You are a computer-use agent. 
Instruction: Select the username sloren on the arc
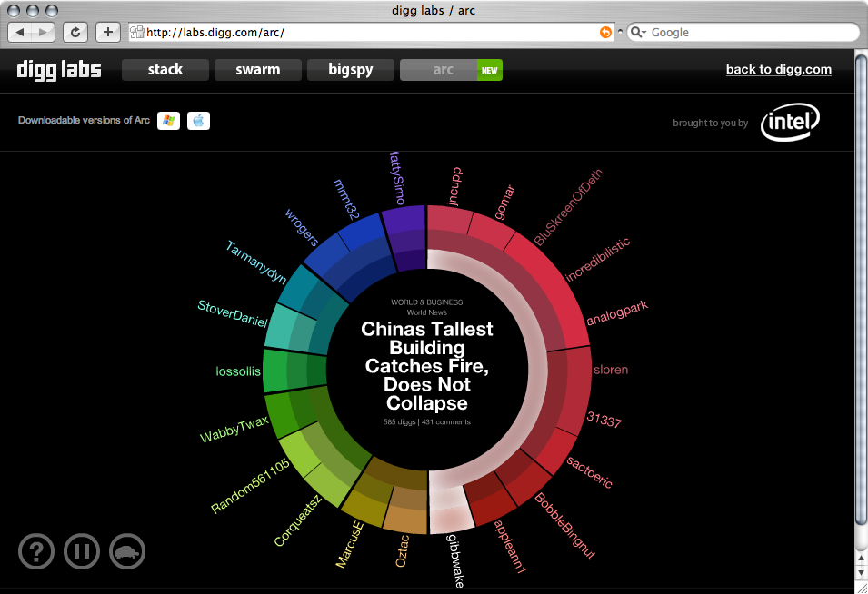(611, 370)
